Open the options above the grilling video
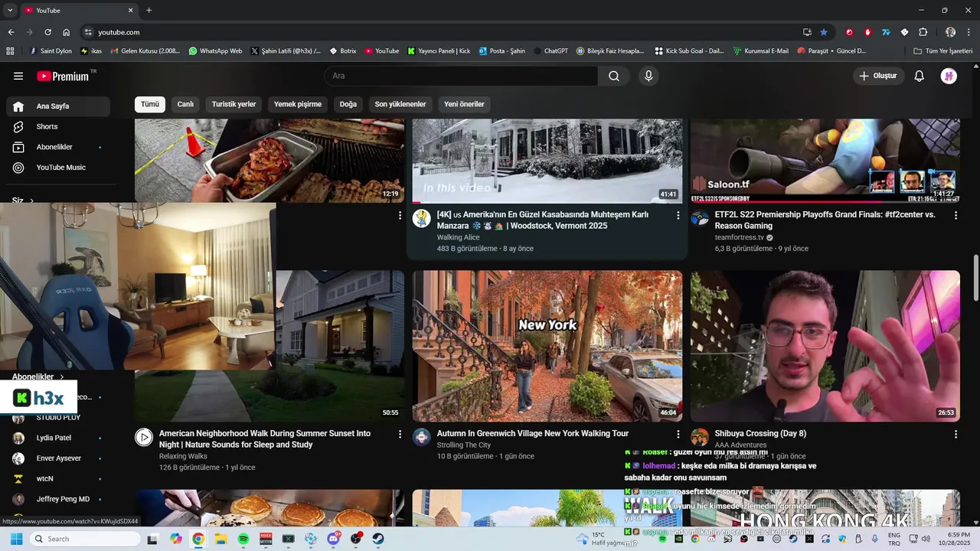 400,216
